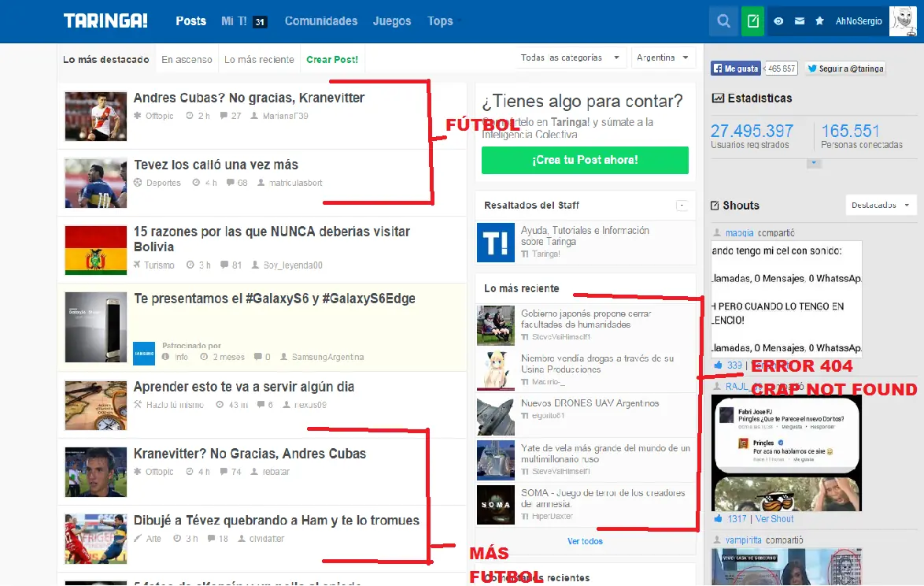Switch to Lo más destacado tab
The height and width of the screenshot is (586, 924).
pyautogui.click(x=106, y=60)
